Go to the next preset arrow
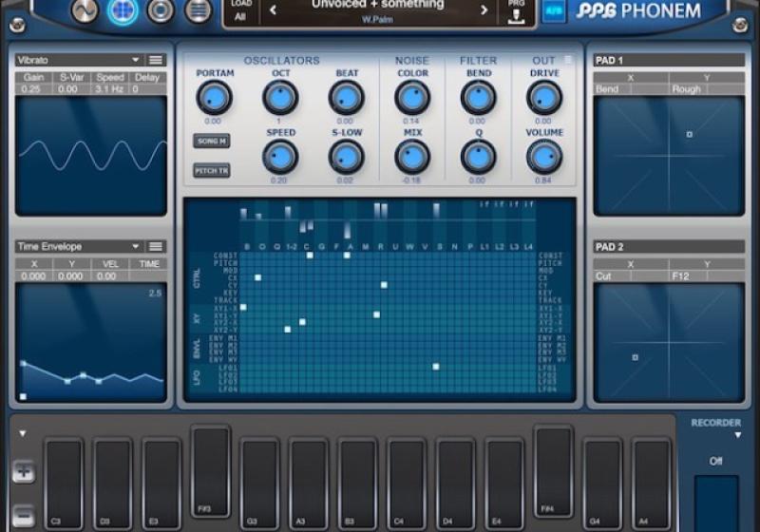Viewport: 760px width, 532px height. coord(484,10)
